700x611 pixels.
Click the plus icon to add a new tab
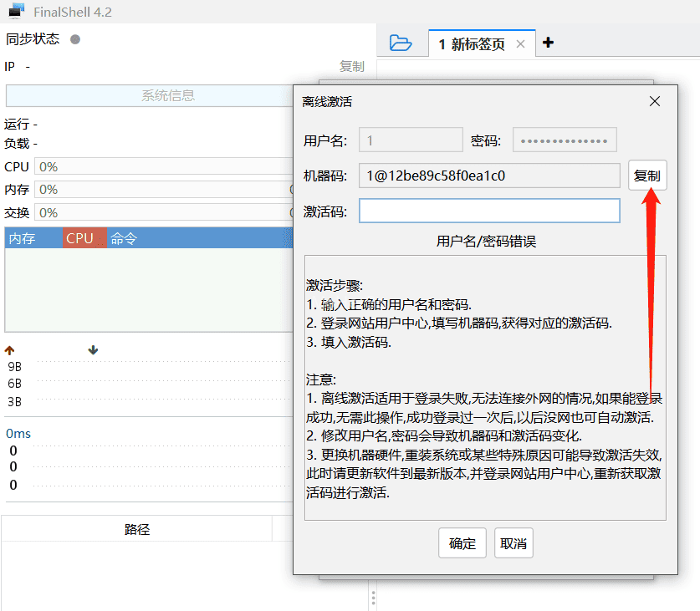(x=546, y=43)
